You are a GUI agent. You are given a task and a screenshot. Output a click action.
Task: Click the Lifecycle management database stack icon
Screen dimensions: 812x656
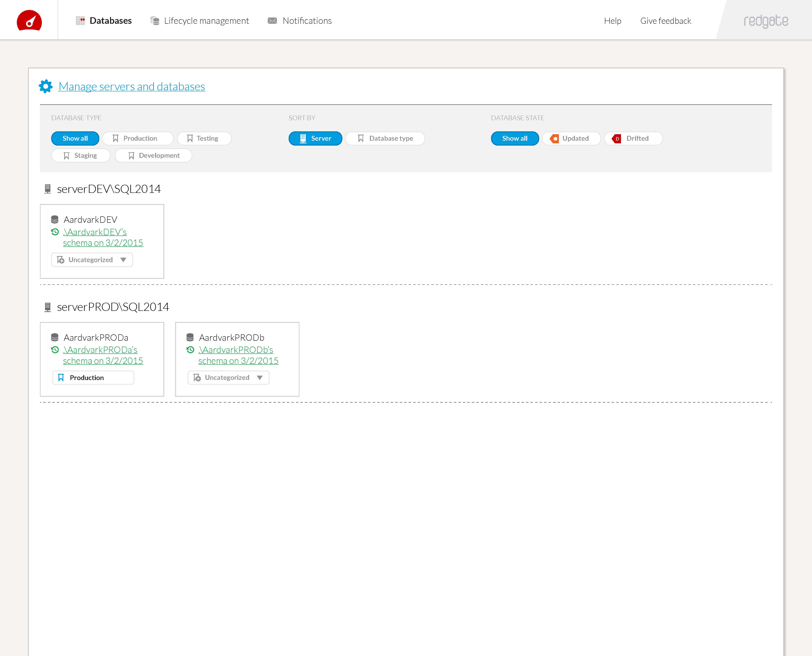point(154,21)
